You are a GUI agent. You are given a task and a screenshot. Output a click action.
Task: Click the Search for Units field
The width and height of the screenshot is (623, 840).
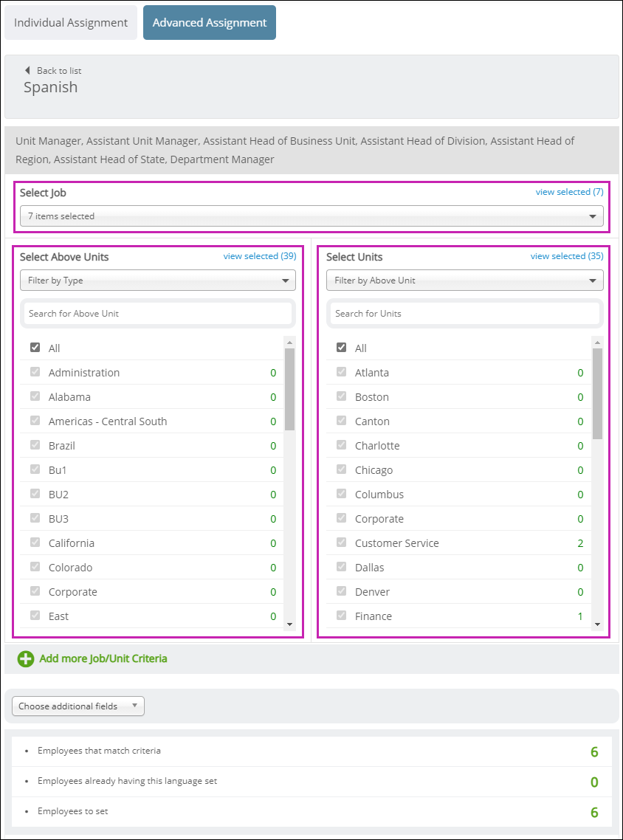pyautogui.click(x=465, y=314)
